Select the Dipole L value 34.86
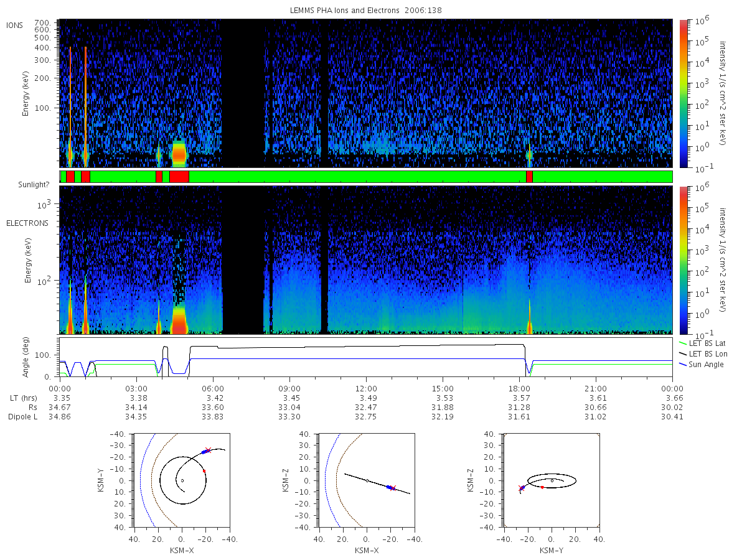 (x=60, y=417)
